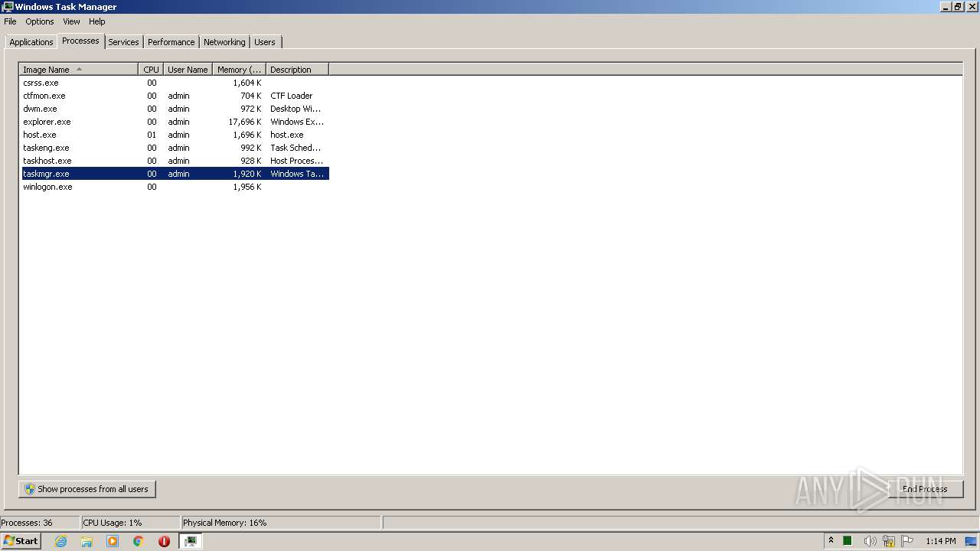Click the Physical Memory: 16% status text
Viewport: 980px width, 551px height.
pyautogui.click(x=224, y=523)
